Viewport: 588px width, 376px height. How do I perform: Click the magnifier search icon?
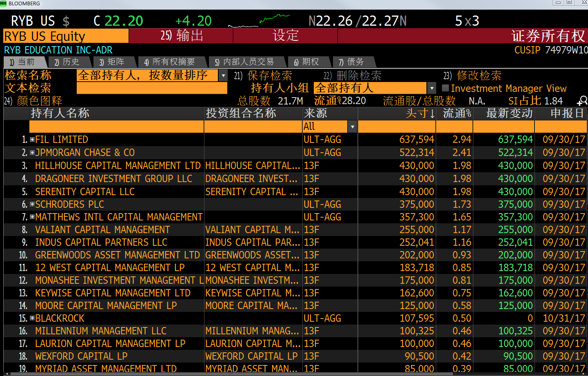(582, 100)
